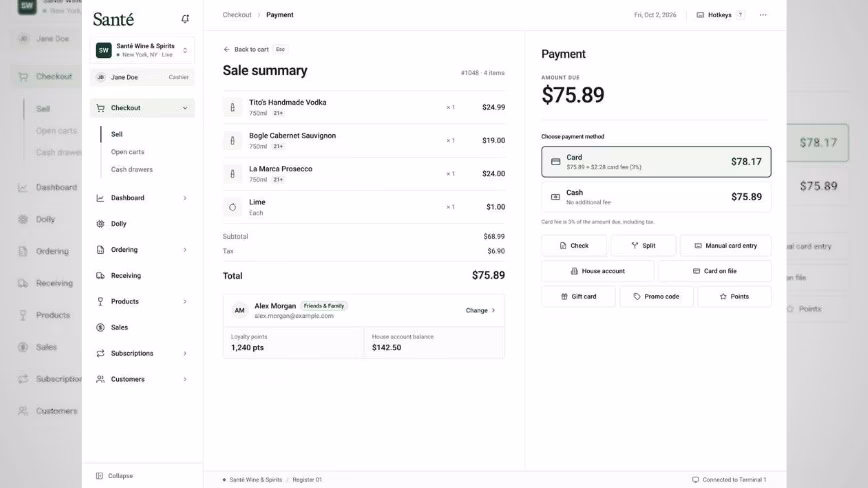Screen dimensions: 868x488
Task: Use Card on file
Action: pyautogui.click(x=715, y=271)
